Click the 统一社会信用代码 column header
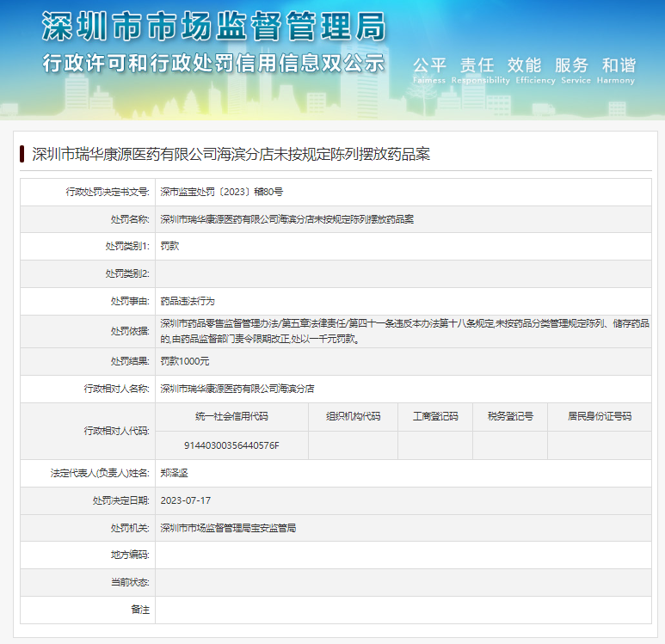The width and height of the screenshot is (665, 644). (x=231, y=416)
